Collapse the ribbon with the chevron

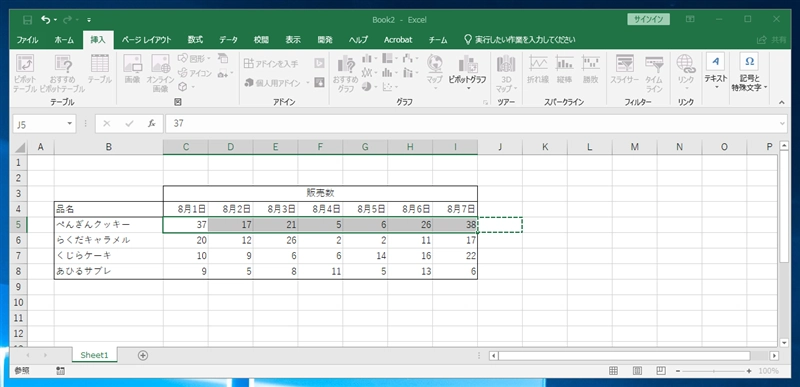tap(782, 102)
